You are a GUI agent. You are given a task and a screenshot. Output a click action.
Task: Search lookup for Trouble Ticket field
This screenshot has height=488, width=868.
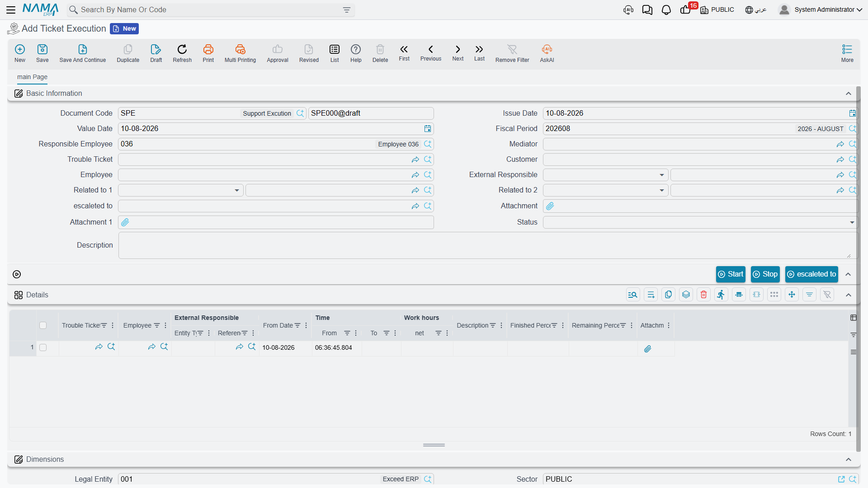pyautogui.click(x=428, y=160)
